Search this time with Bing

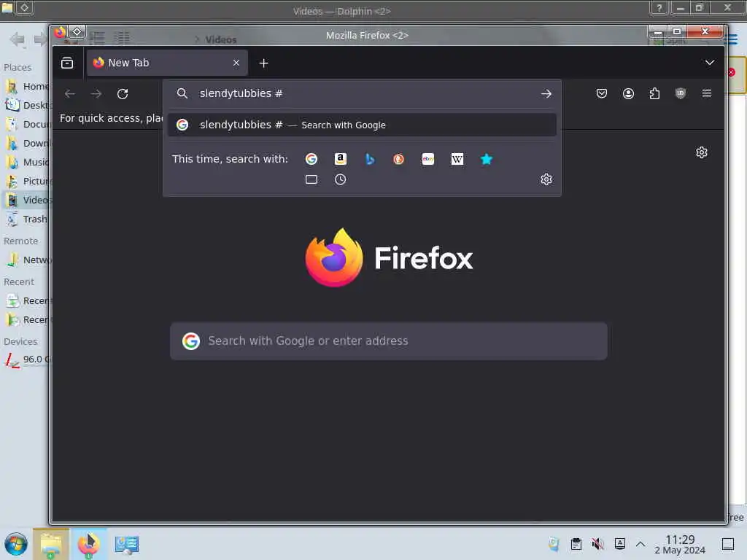point(370,159)
